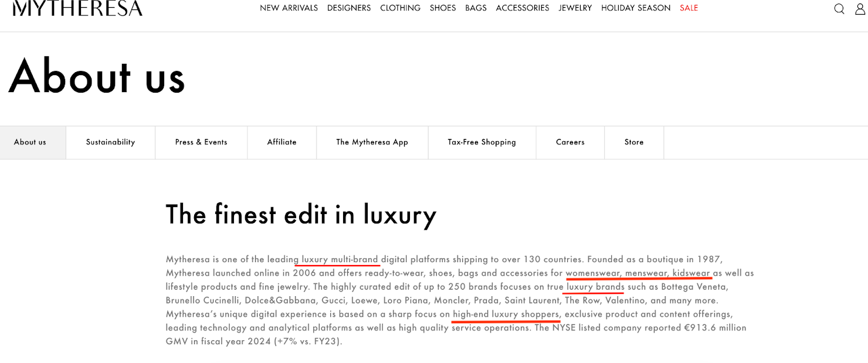Switch to the Affiliate tab

click(x=282, y=143)
